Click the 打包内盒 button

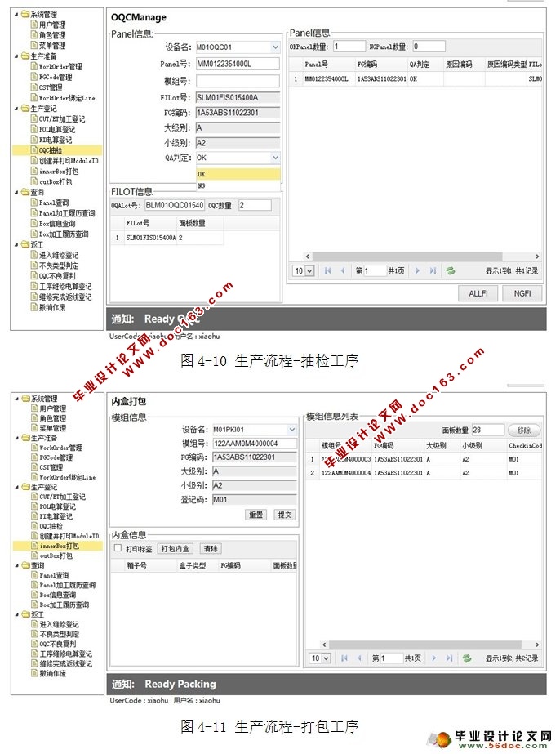tap(175, 549)
